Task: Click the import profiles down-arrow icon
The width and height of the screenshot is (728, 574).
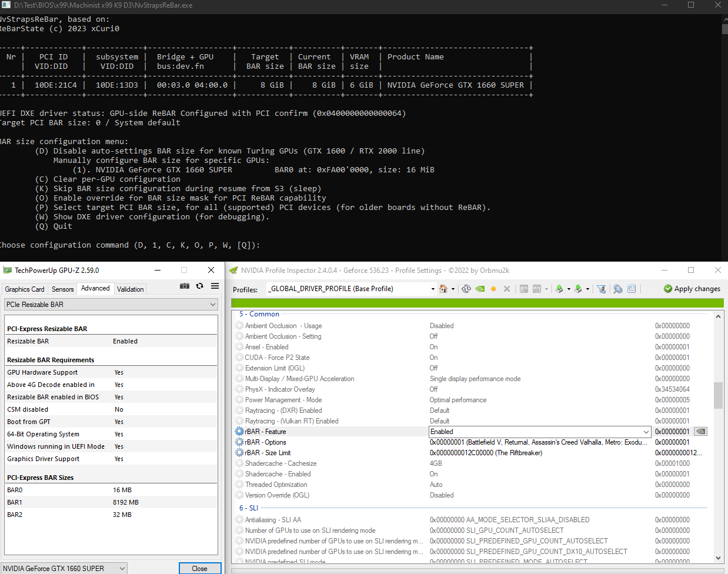Action: pos(579,289)
